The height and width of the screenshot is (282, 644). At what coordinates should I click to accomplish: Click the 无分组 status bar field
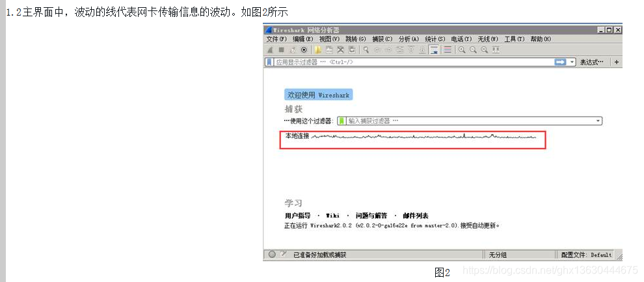[498, 255]
